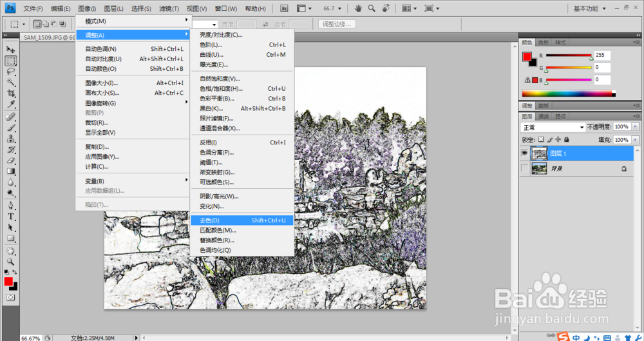Open the fill 填充 slider arrow
The width and height of the screenshot is (644, 341).
(x=636, y=140)
